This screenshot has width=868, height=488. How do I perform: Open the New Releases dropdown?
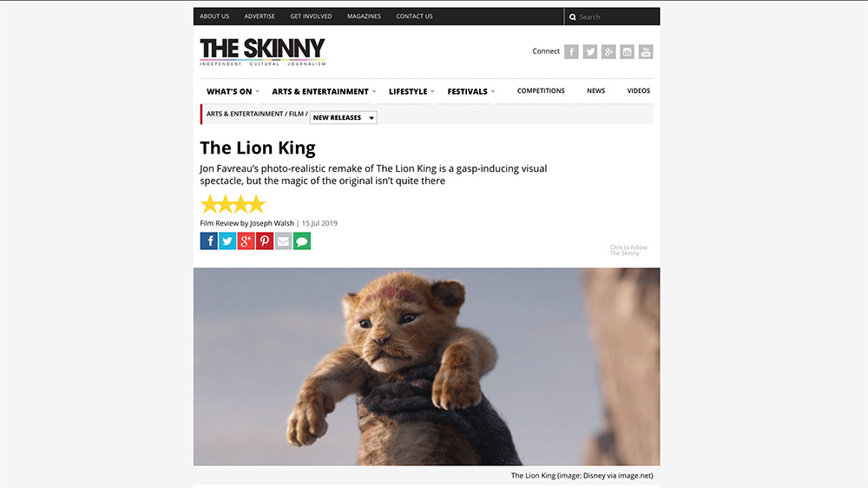(343, 117)
